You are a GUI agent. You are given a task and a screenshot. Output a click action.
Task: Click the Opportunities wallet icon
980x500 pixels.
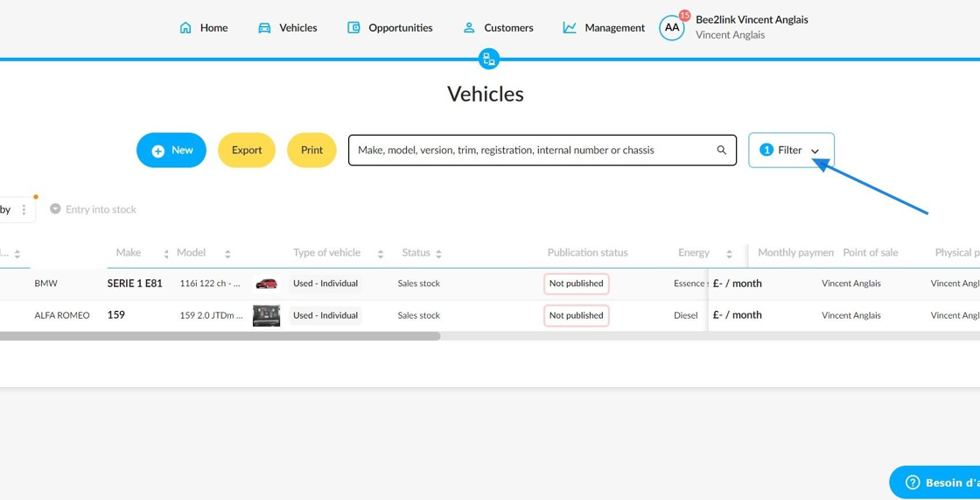353,27
